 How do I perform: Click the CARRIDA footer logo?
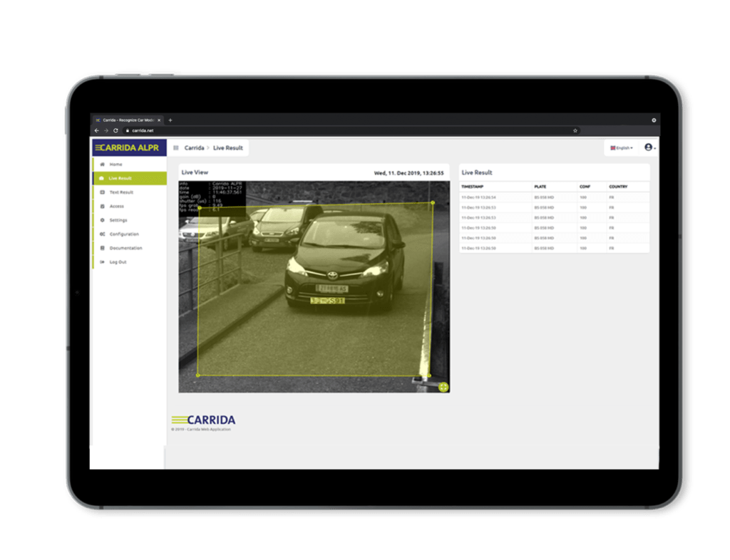(203, 420)
